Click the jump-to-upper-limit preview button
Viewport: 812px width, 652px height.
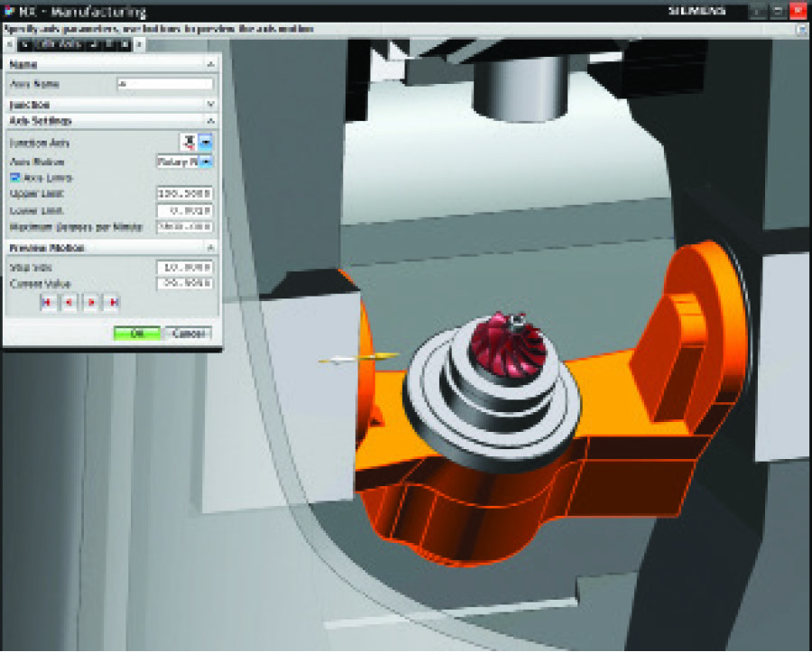114,303
